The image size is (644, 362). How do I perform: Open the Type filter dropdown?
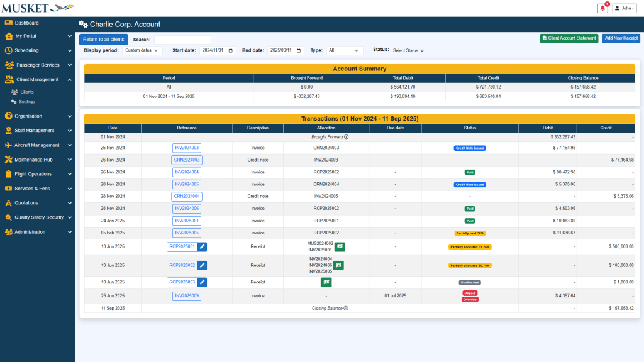click(x=344, y=50)
